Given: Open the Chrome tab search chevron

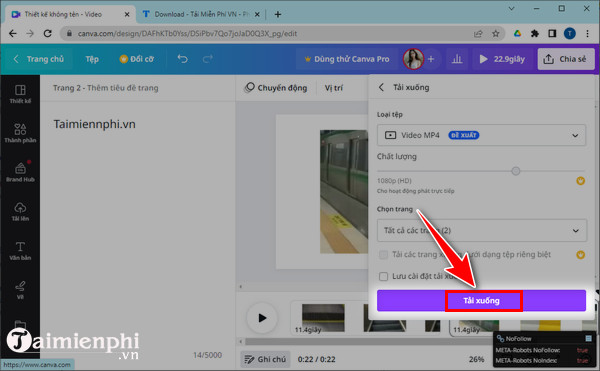Looking at the screenshot, I should point(511,8).
